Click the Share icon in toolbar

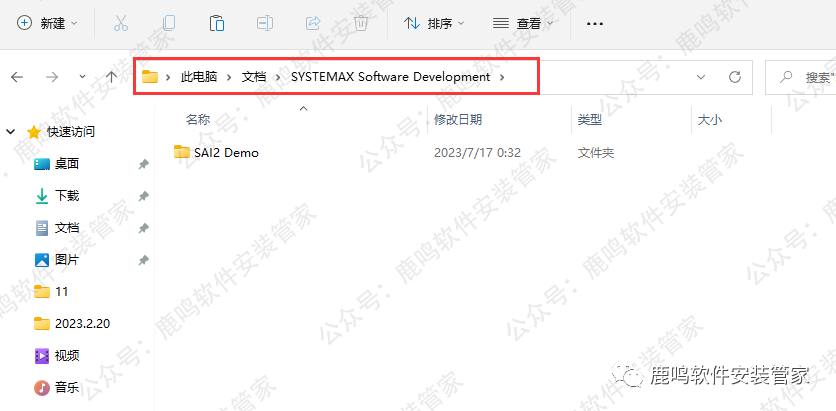[x=312, y=22]
